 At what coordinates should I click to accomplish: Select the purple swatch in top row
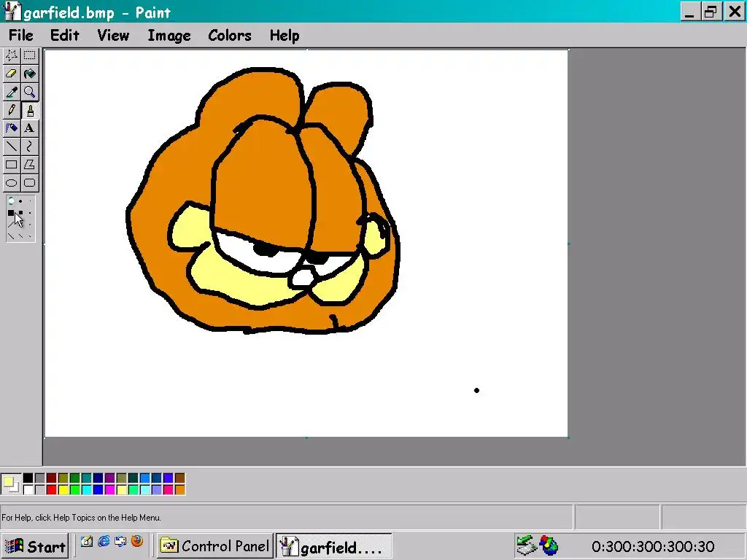coord(110,478)
